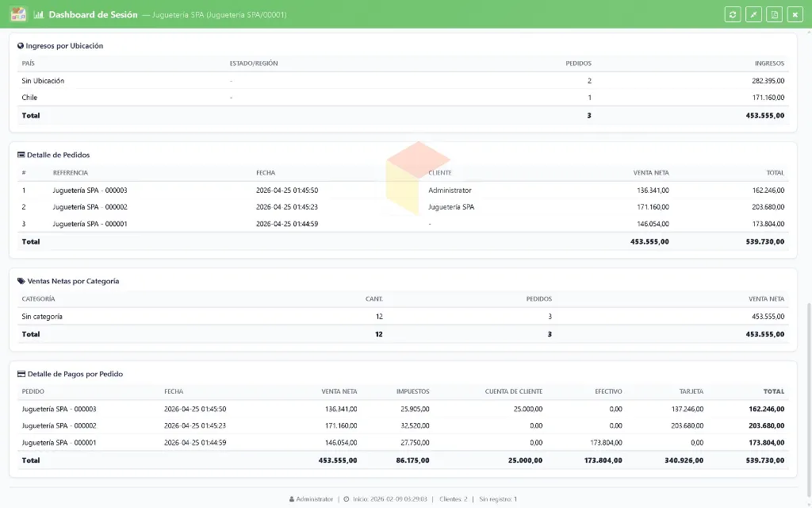Click Juguetería SPA - 000003 in Detalle de Pagos
The image size is (812, 508).
click(x=59, y=409)
